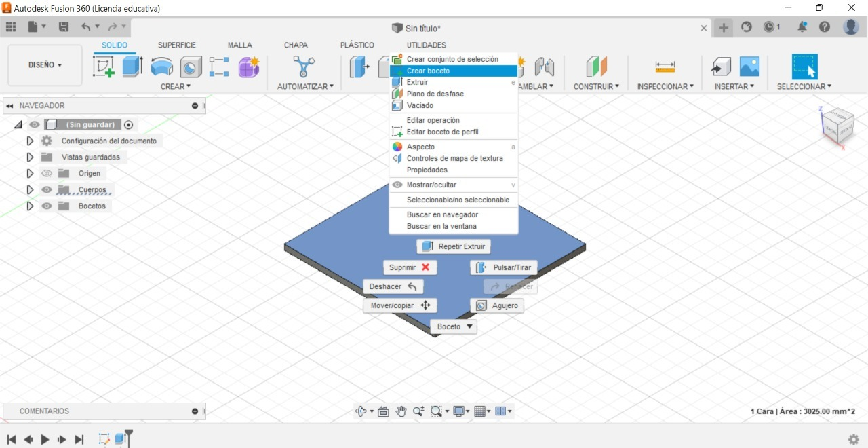The image size is (868, 448).
Task: Toggle visibility eye of Cuerpos folder
Action: (x=47, y=189)
